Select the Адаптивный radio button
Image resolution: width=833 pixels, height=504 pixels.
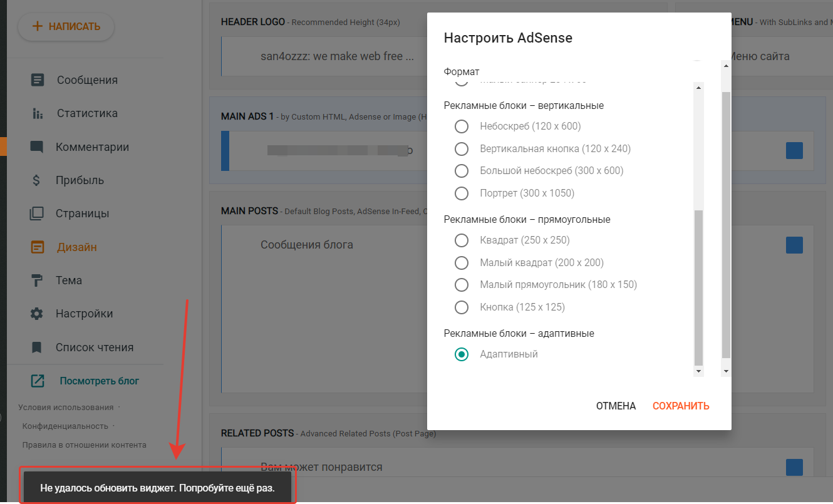coord(462,354)
